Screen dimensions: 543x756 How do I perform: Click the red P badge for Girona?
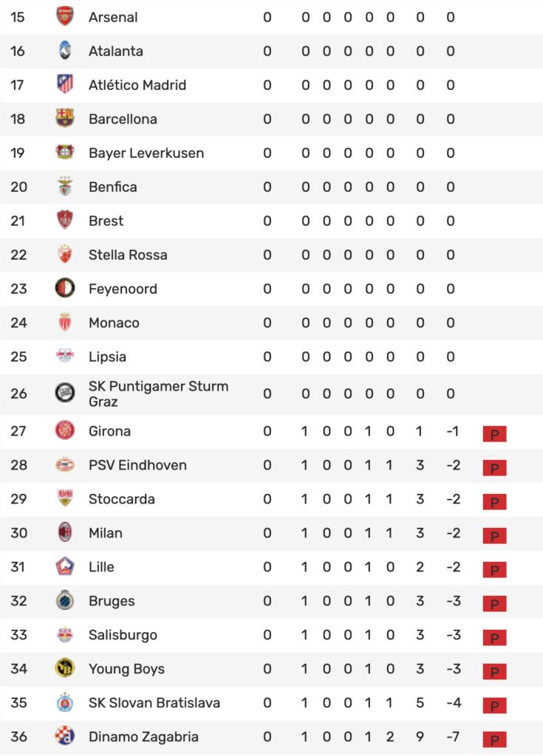(x=495, y=434)
